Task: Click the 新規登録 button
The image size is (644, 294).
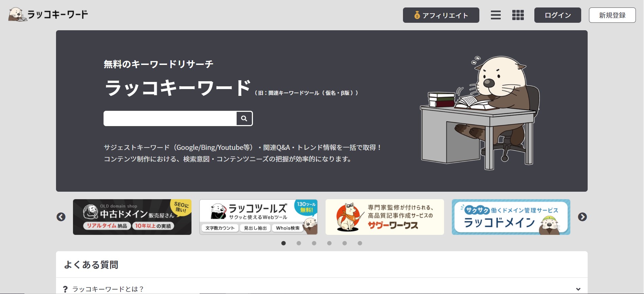Action: [612, 15]
